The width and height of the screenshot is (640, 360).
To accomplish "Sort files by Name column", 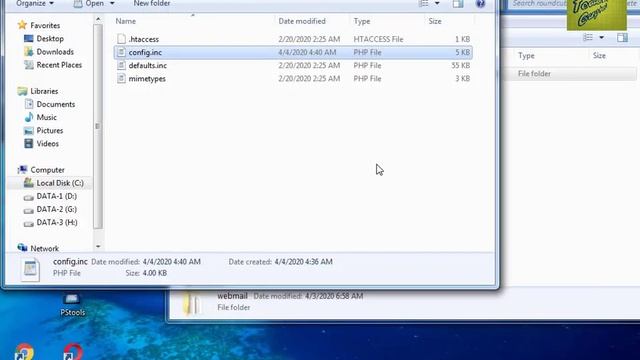I will (126, 21).
